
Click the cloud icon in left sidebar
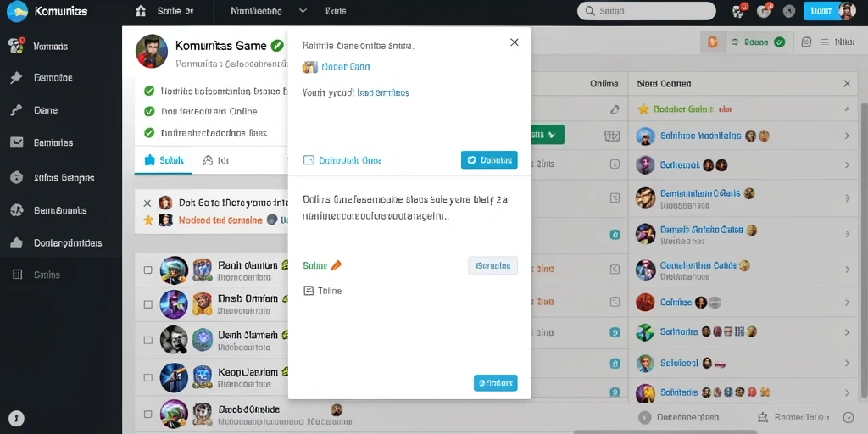pos(17,242)
